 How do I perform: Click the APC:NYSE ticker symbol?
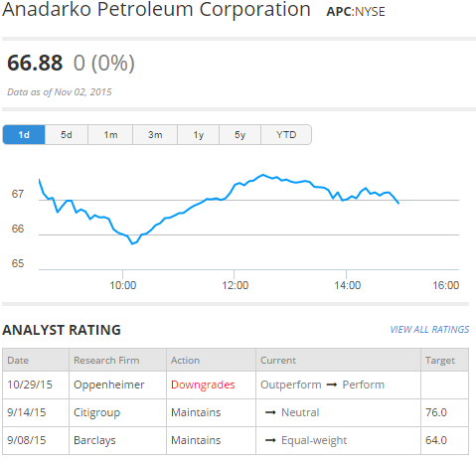click(356, 12)
